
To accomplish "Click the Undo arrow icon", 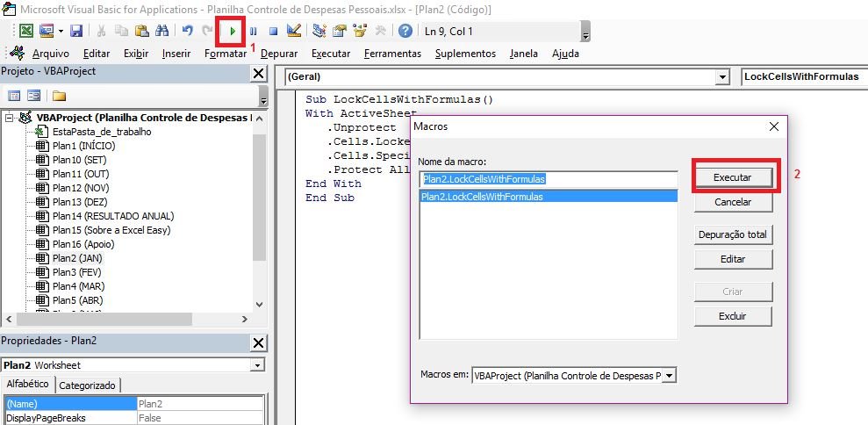I will (188, 31).
